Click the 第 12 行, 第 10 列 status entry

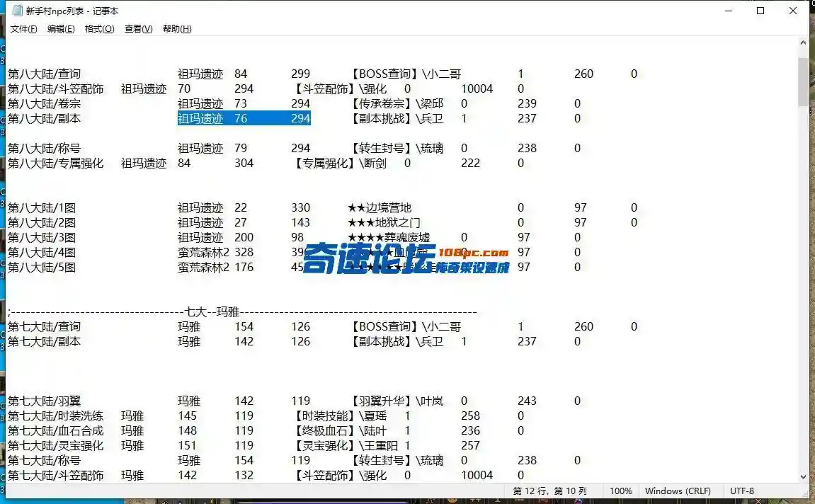(550, 491)
